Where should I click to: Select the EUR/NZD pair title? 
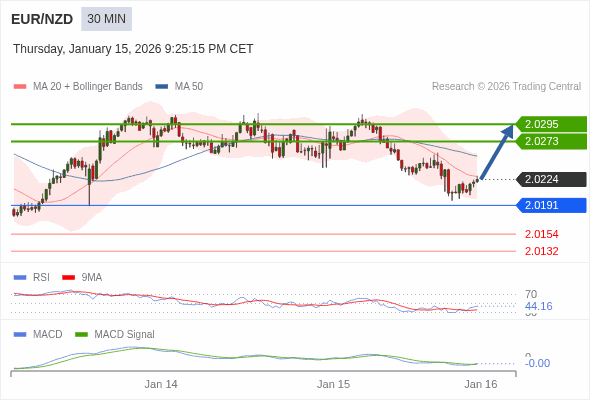(x=42, y=19)
